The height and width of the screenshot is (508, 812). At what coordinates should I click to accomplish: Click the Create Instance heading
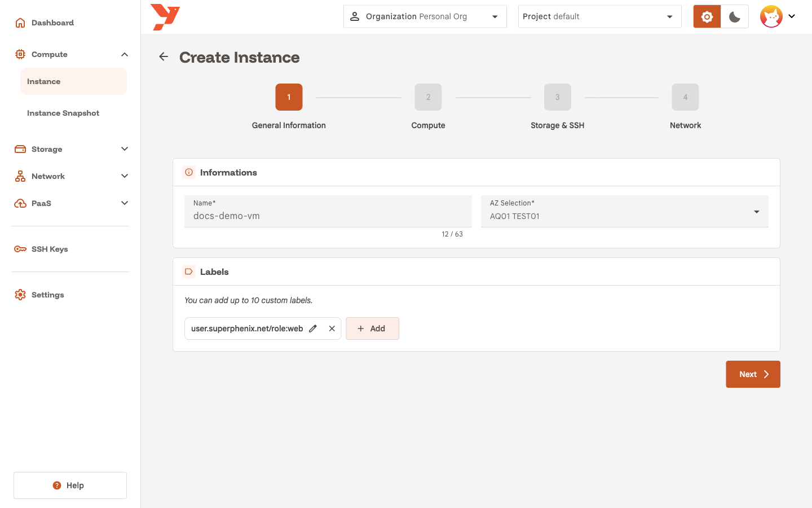(x=239, y=57)
